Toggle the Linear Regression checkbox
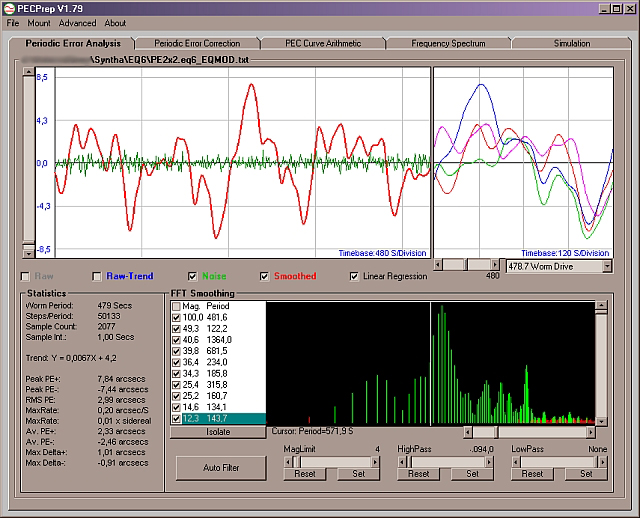Screen dimensions: 640x518 point(354,276)
